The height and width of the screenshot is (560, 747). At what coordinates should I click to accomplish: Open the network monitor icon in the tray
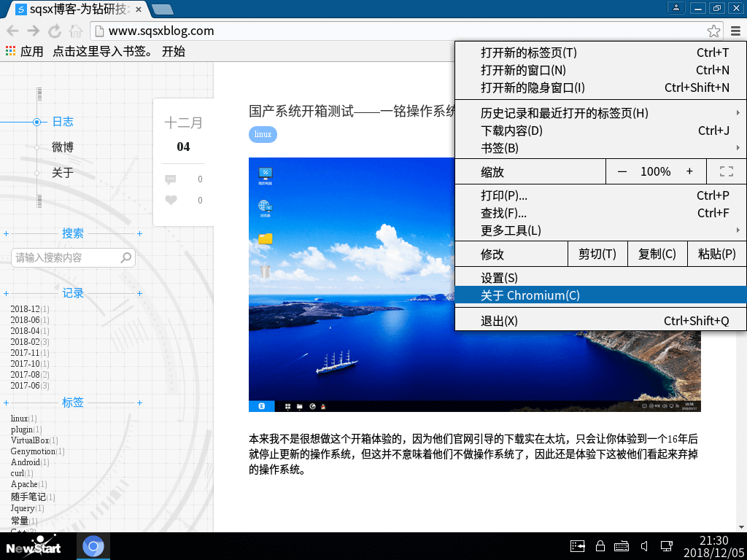666,545
